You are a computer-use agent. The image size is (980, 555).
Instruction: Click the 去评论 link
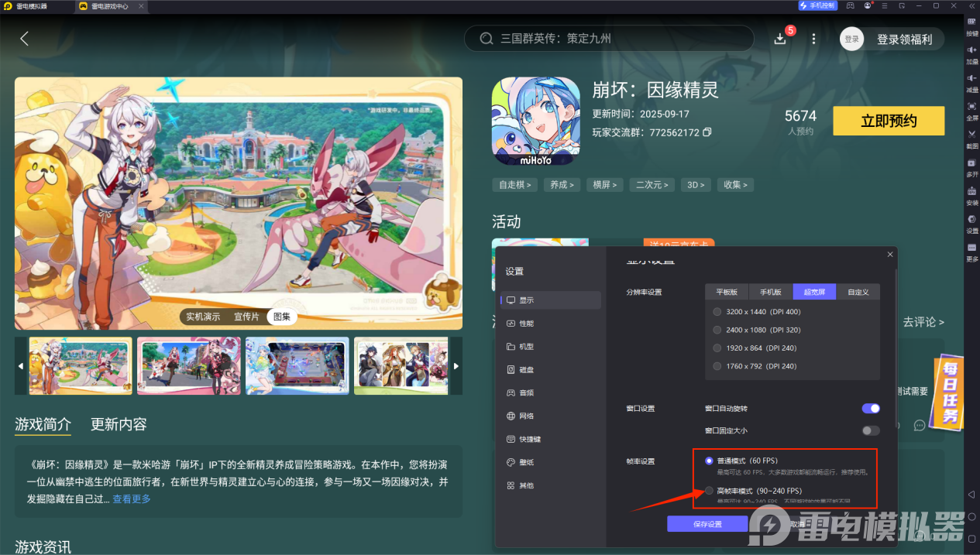(923, 322)
